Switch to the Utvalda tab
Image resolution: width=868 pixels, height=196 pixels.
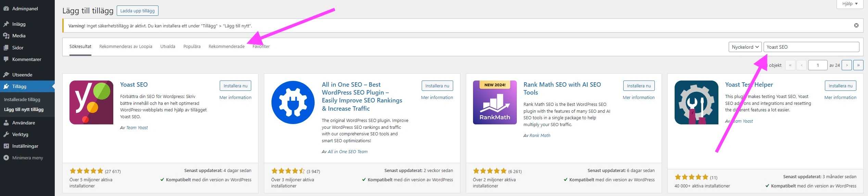168,47
